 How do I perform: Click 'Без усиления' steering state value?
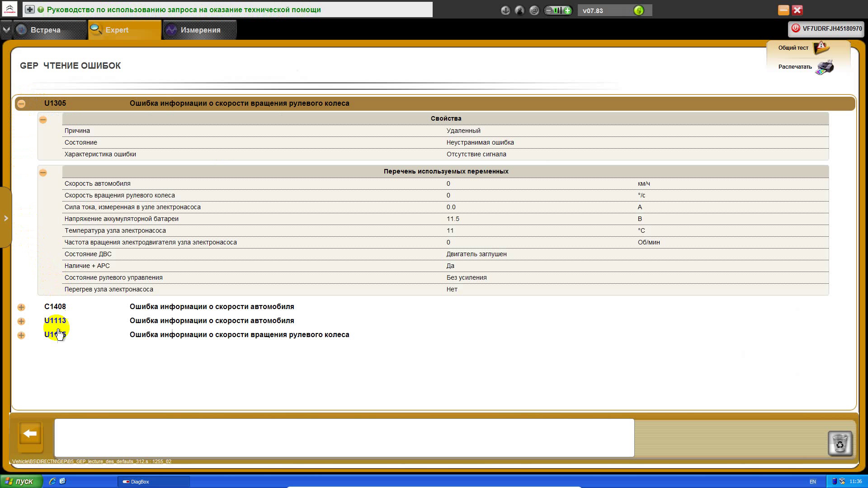pyautogui.click(x=467, y=277)
